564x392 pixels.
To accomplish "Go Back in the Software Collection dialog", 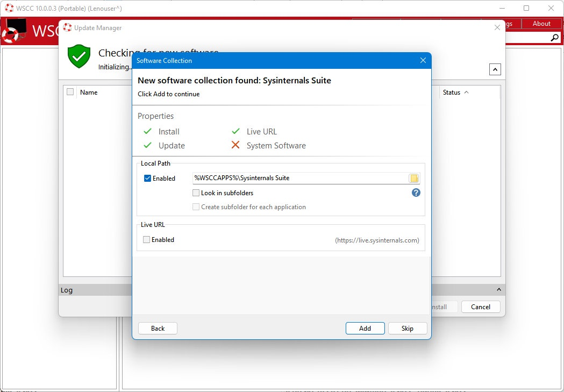I will tap(158, 329).
